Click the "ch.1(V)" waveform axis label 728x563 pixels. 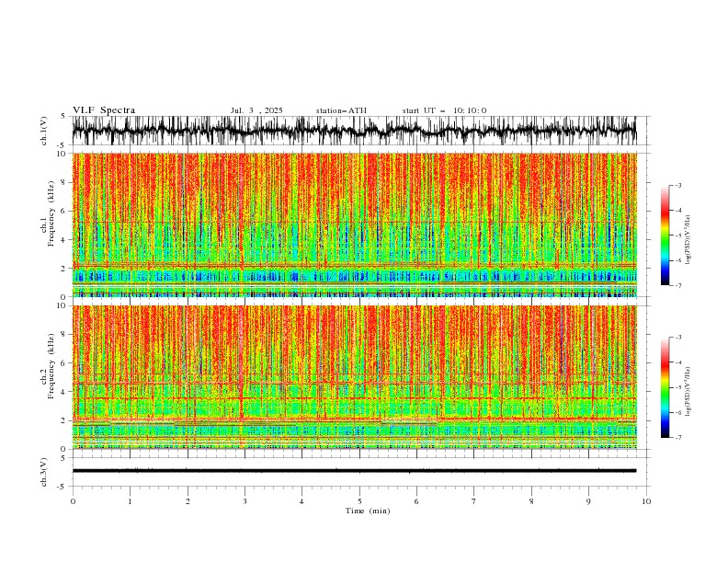point(44,131)
